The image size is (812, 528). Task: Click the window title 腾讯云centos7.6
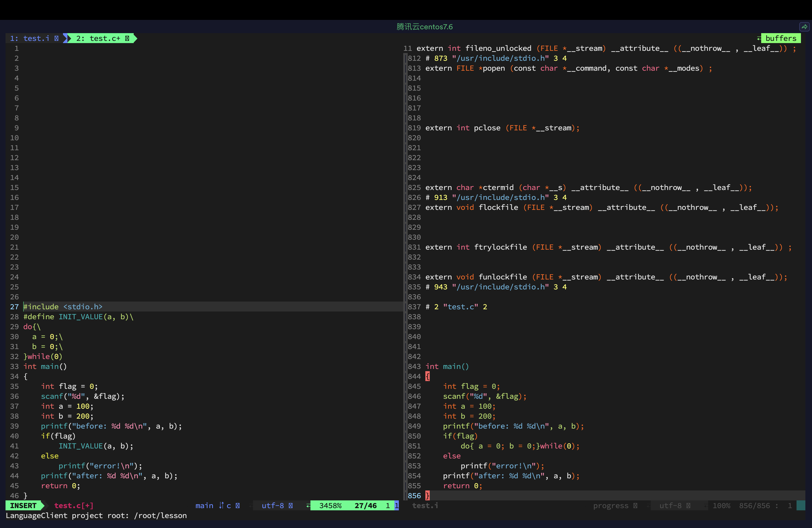tap(425, 27)
